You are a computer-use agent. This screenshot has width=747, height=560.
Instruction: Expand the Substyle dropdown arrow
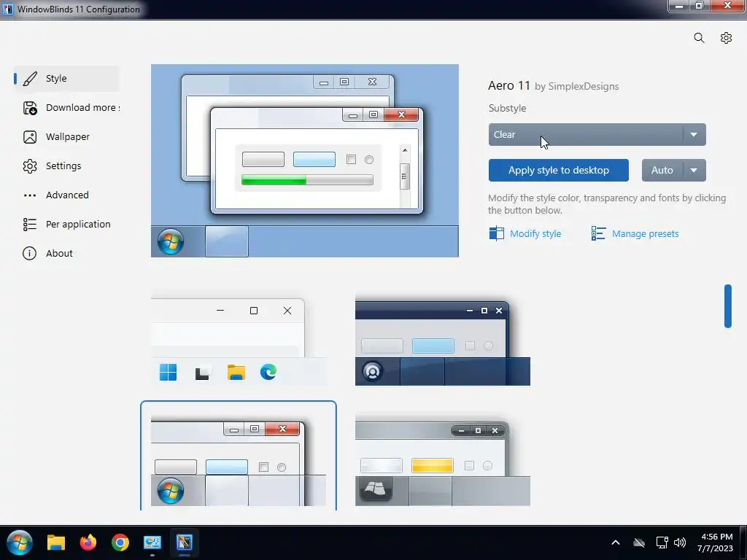694,135
